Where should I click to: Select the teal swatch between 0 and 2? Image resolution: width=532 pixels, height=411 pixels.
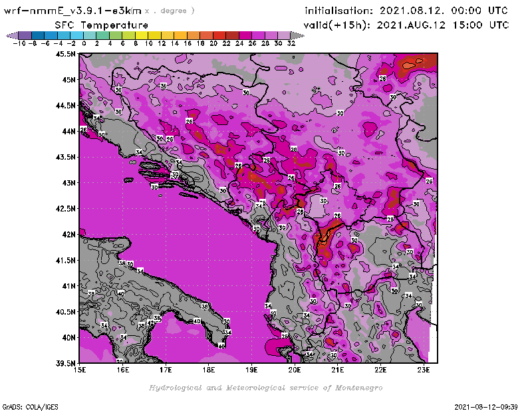click(x=90, y=35)
